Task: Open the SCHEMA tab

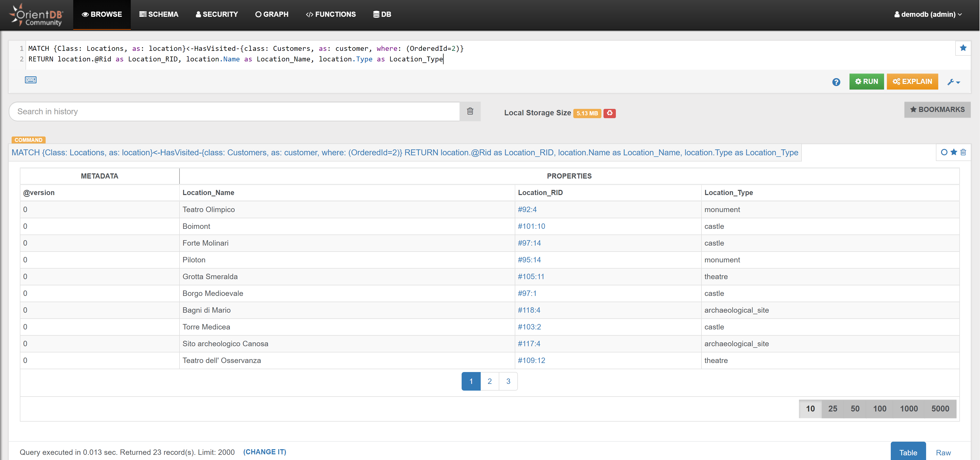Action: pyautogui.click(x=159, y=14)
